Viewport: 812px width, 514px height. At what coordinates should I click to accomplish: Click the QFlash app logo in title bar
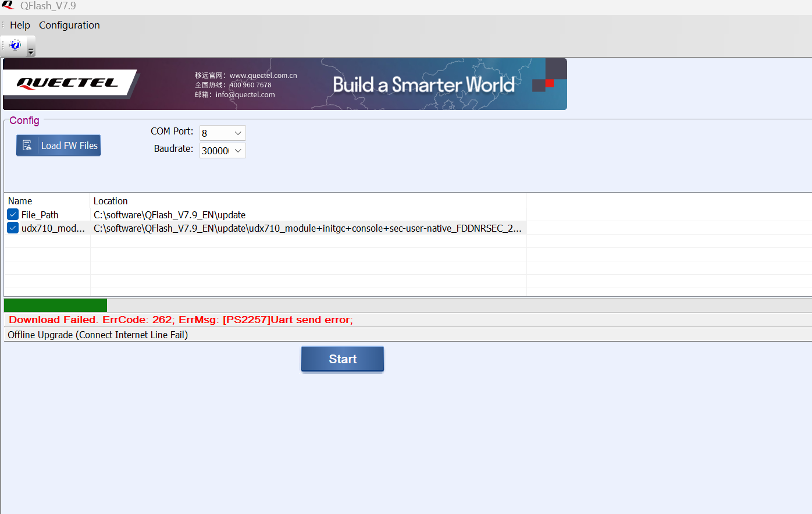pos(8,6)
